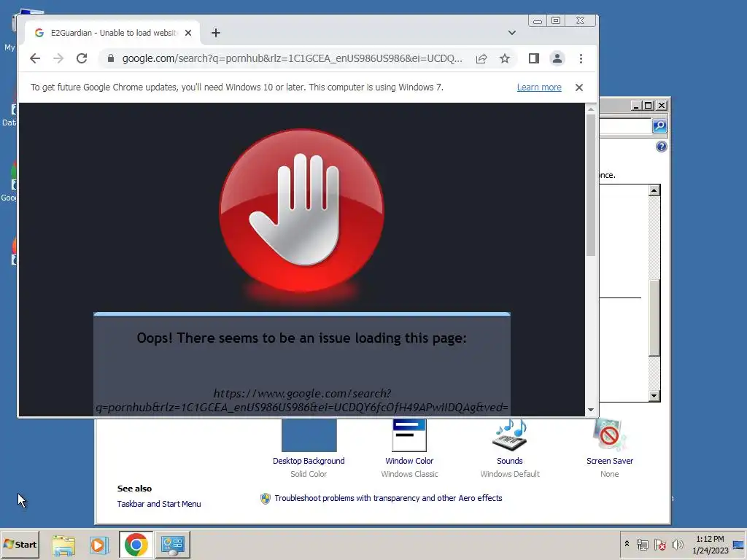The height and width of the screenshot is (560, 747).
Task: Select the E2Guardian Unable to load tab
Action: [x=112, y=33]
